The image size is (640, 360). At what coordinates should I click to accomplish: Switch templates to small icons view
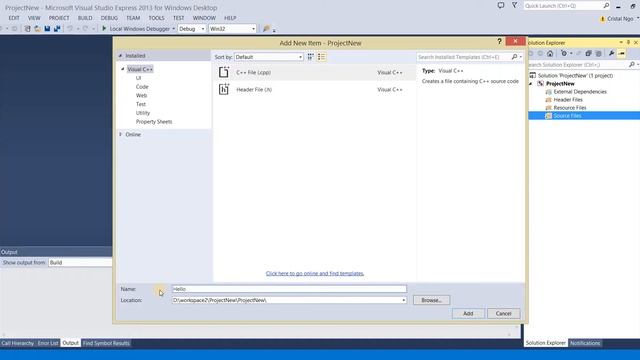(x=311, y=57)
